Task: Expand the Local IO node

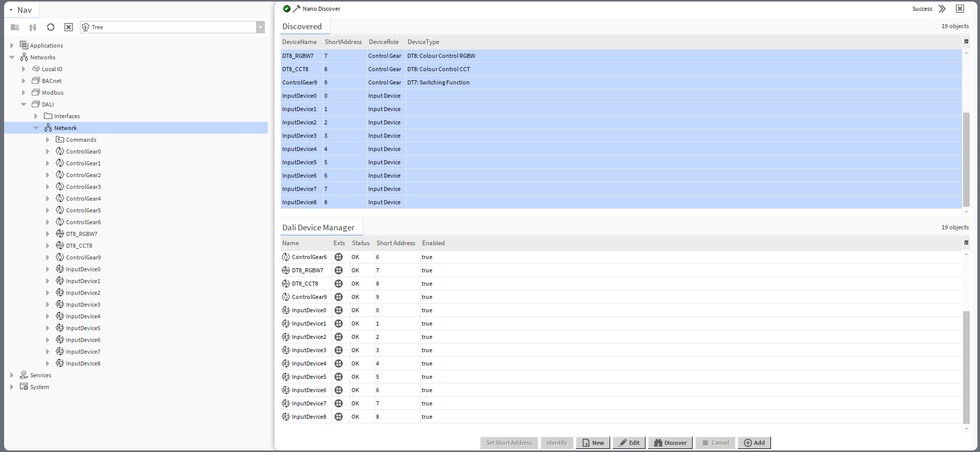Action: pos(24,69)
